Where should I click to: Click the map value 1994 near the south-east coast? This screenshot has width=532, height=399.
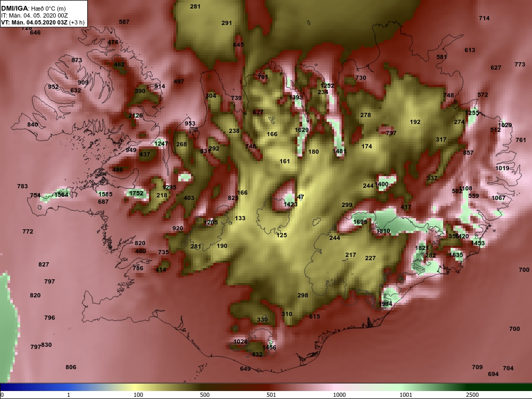coord(385,304)
